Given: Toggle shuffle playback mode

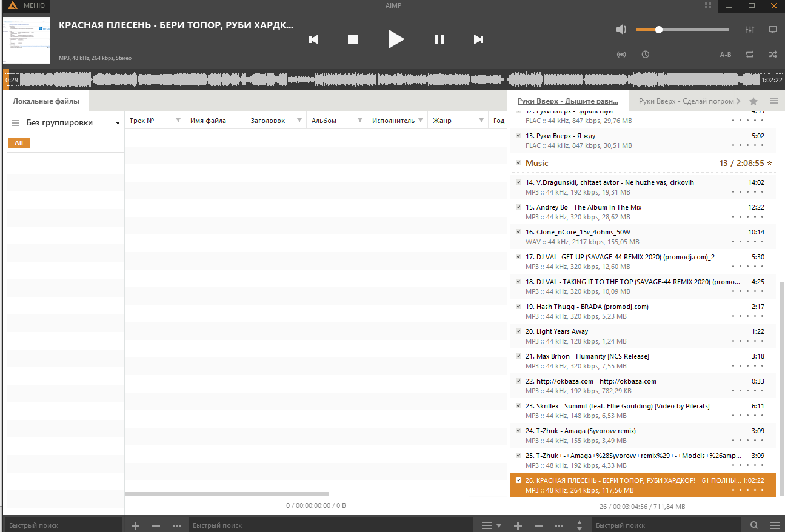Looking at the screenshot, I should pos(772,55).
